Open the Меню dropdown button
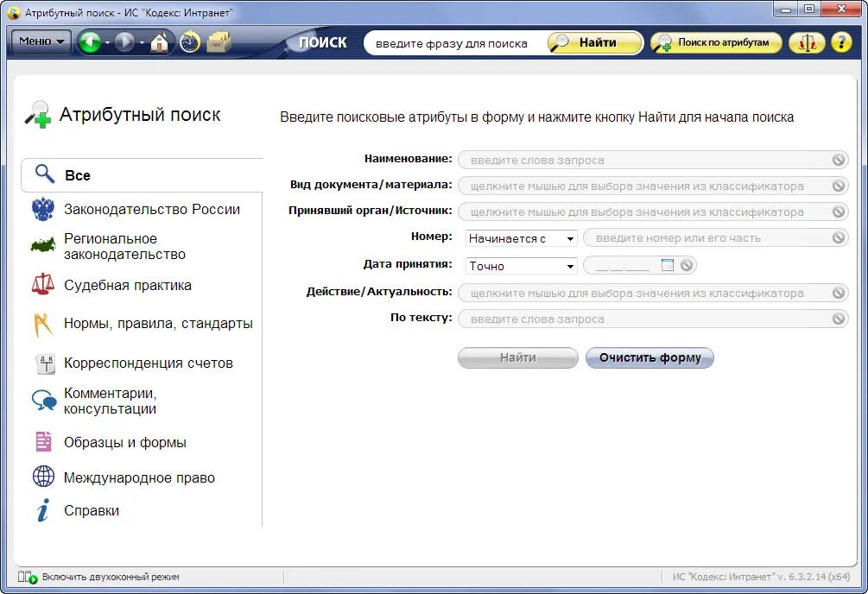The width and height of the screenshot is (868, 594). 41,41
